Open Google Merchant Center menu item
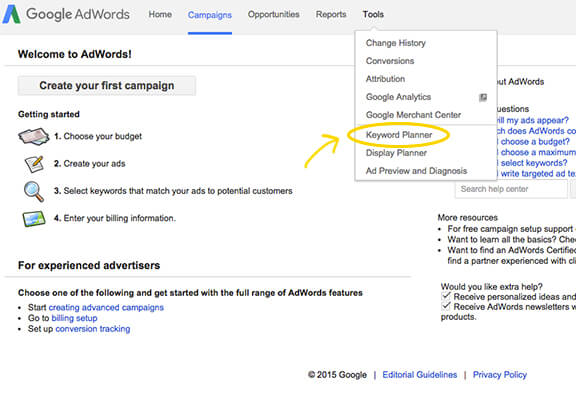 [x=413, y=115]
